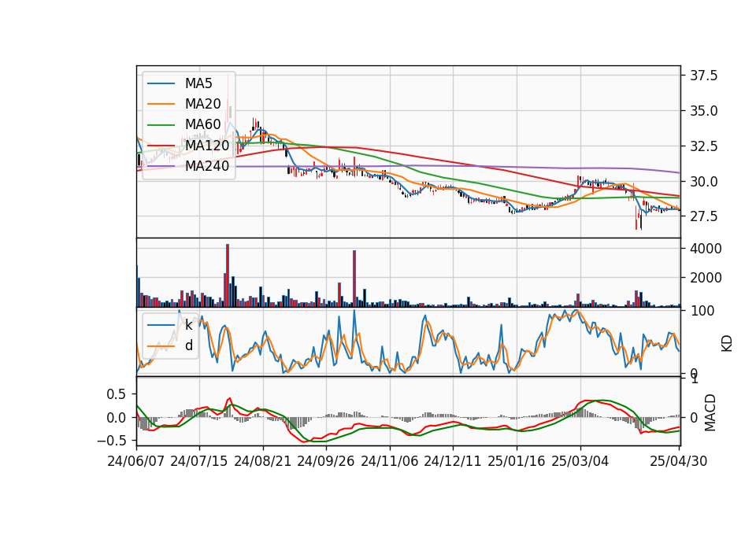
Task: Click the volume spike bar just below 4000
Action: point(354,279)
